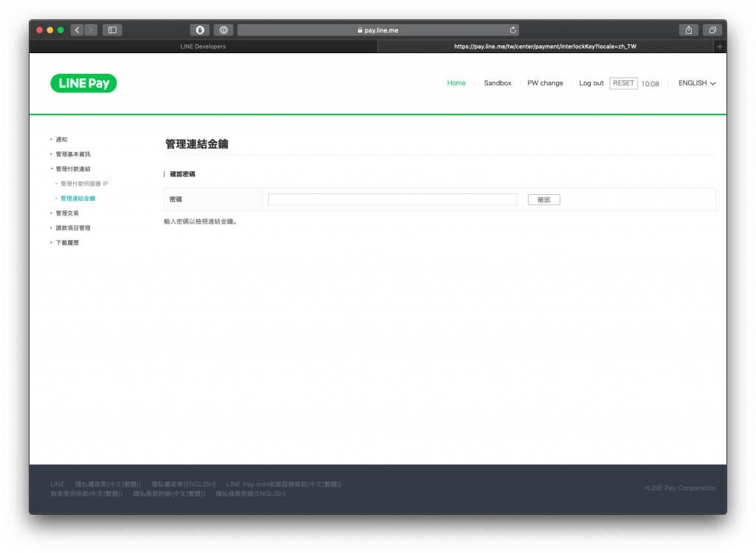Reload the page with refresh icon
This screenshot has height=553, width=756.
pos(513,30)
